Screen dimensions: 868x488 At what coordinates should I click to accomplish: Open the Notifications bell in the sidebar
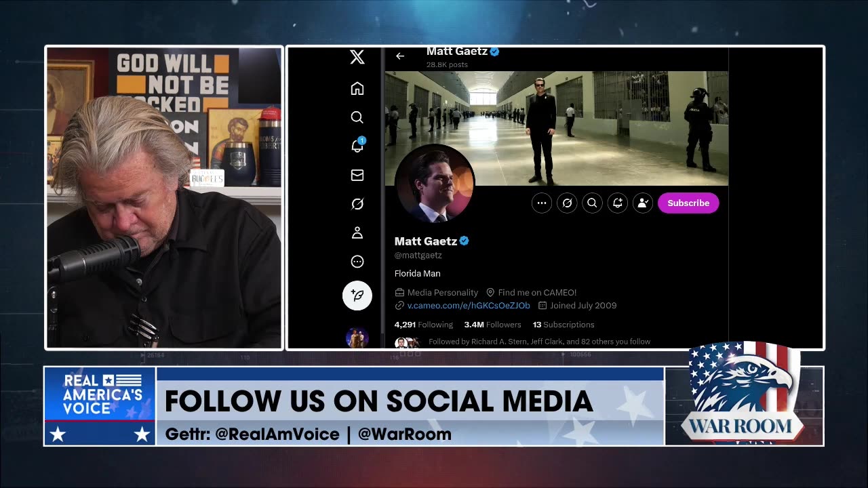pos(357,146)
